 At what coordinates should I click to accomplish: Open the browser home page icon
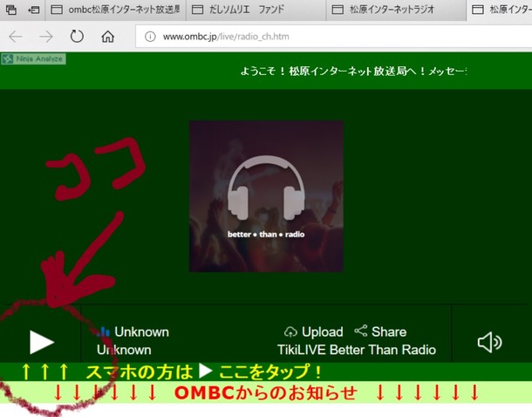pos(107,37)
